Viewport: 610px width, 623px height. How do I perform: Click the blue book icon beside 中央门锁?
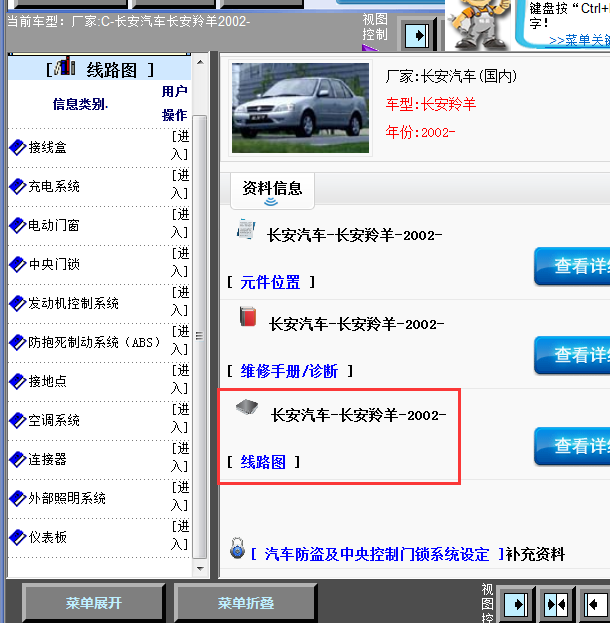click(x=17, y=264)
